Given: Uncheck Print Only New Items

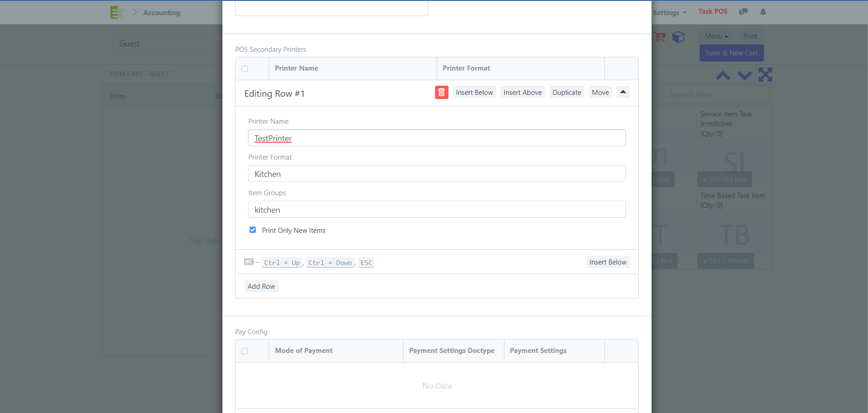Looking at the screenshot, I should coord(253,230).
